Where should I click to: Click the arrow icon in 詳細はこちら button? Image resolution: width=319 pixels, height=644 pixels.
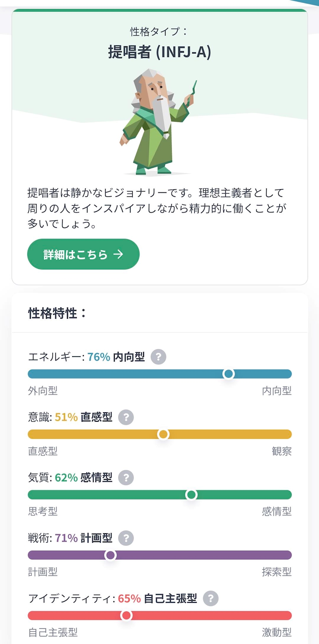click(118, 254)
